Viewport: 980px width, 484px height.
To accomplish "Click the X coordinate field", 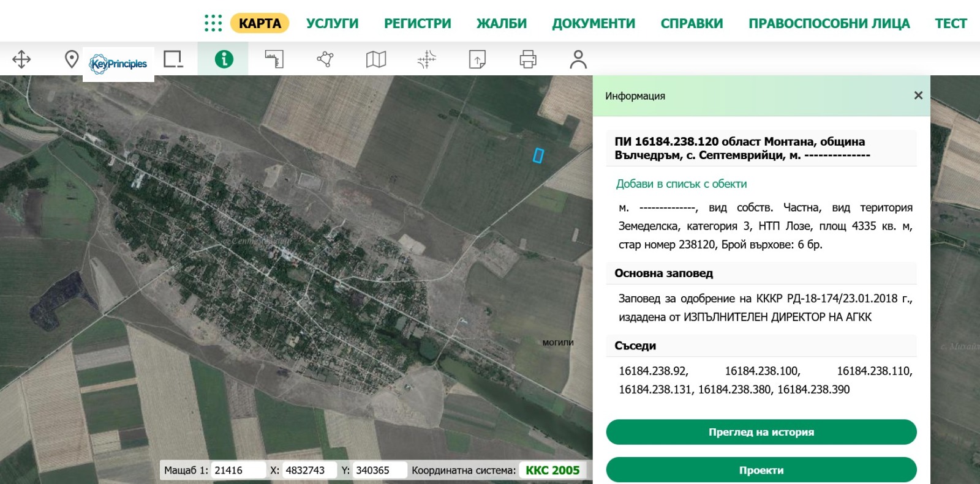I will click(x=309, y=470).
